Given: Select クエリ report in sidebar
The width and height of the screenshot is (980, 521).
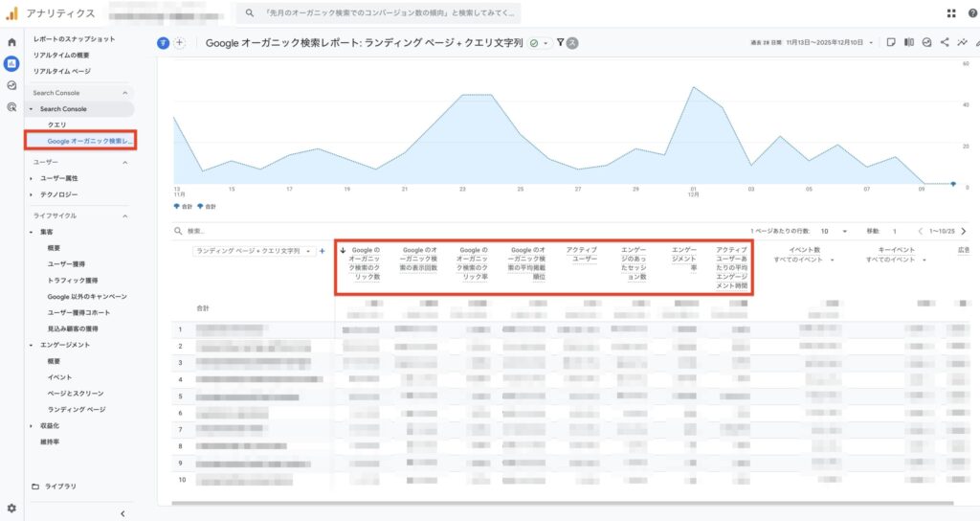Looking at the screenshot, I should tap(56, 125).
